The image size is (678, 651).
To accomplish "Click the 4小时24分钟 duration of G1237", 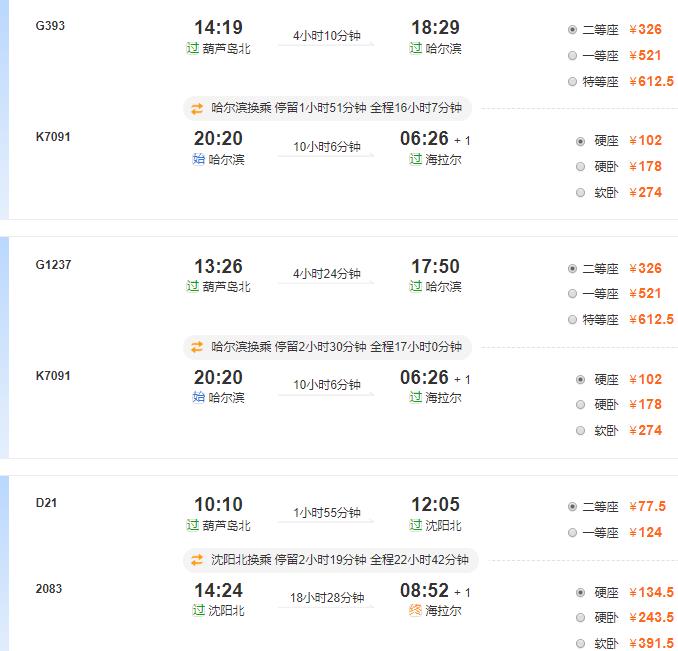I will tap(327, 274).
